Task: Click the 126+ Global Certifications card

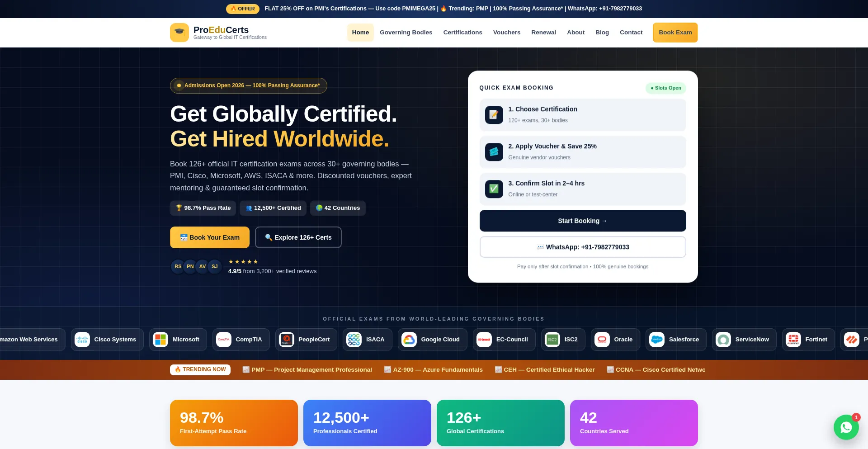Action: coord(500,423)
